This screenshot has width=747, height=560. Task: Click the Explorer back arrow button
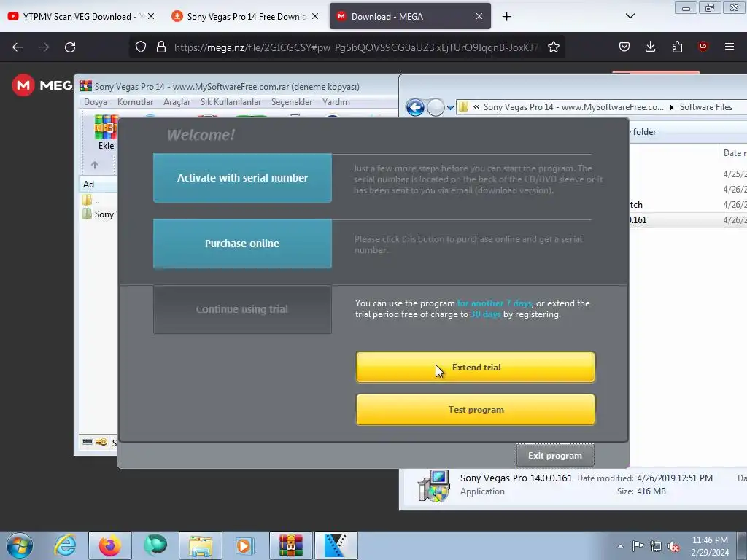point(415,107)
